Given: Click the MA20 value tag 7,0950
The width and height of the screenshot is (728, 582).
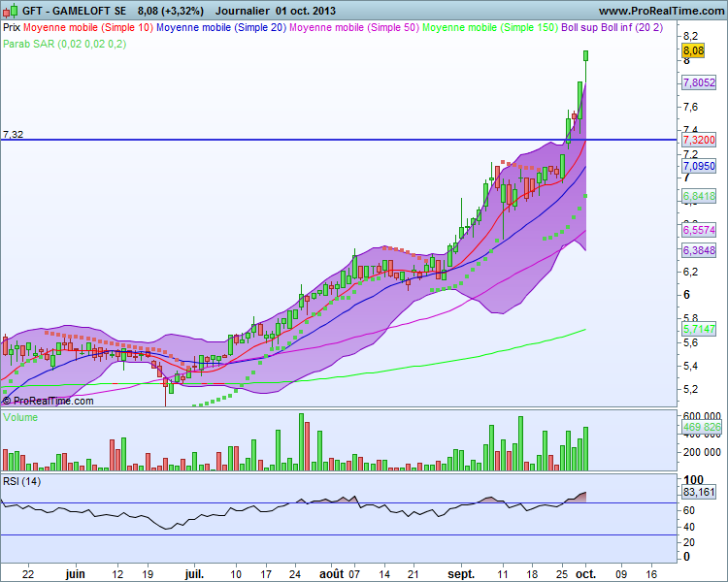Looking at the screenshot, I should 699,166.
